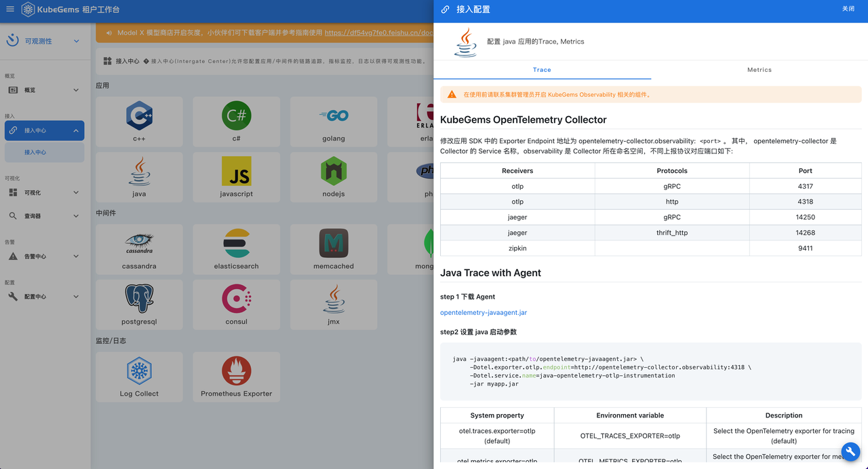This screenshot has width=868, height=469.
Task: Open the Prometheus Exporter icon
Action: click(x=237, y=371)
